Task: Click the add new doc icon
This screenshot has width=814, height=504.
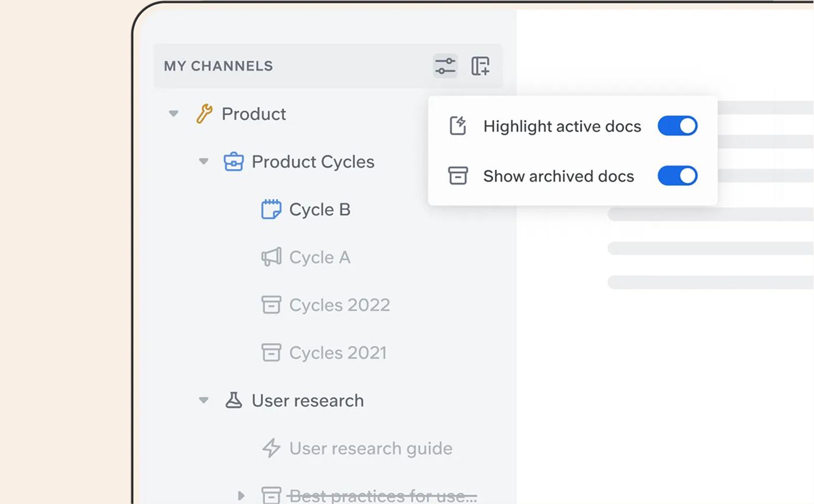Action: point(480,66)
